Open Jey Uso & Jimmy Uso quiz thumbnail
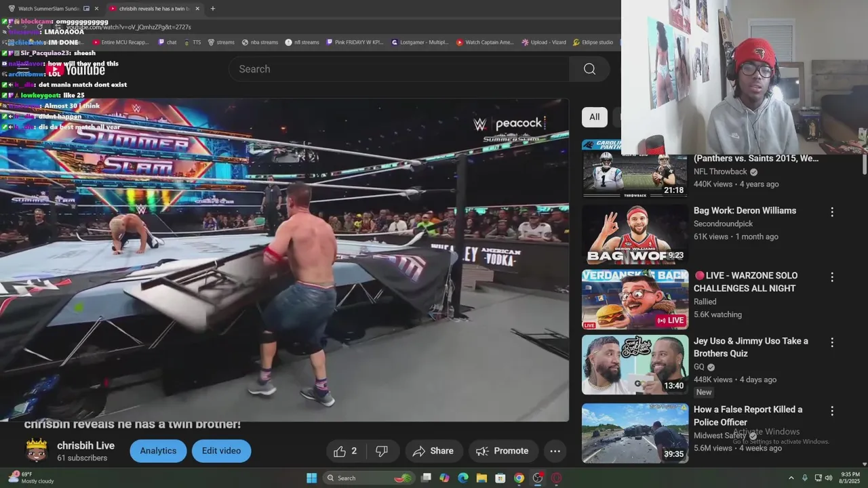868x488 pixels. tap(635, 365)
